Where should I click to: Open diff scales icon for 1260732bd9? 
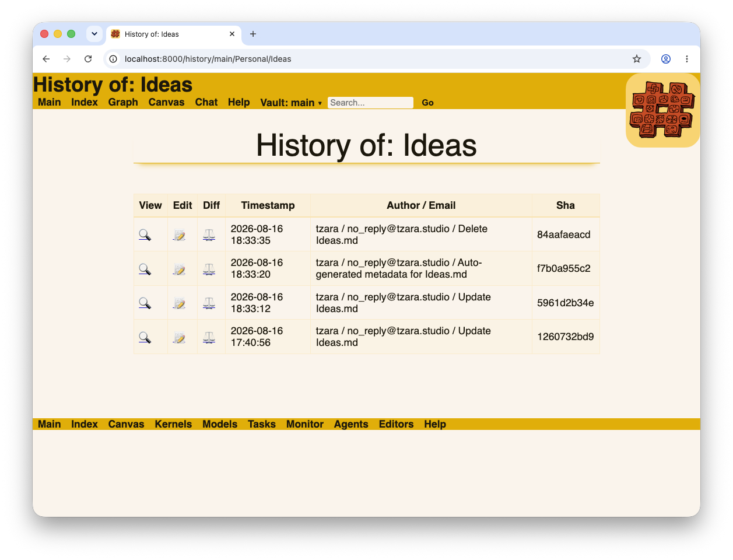[209, 337]
